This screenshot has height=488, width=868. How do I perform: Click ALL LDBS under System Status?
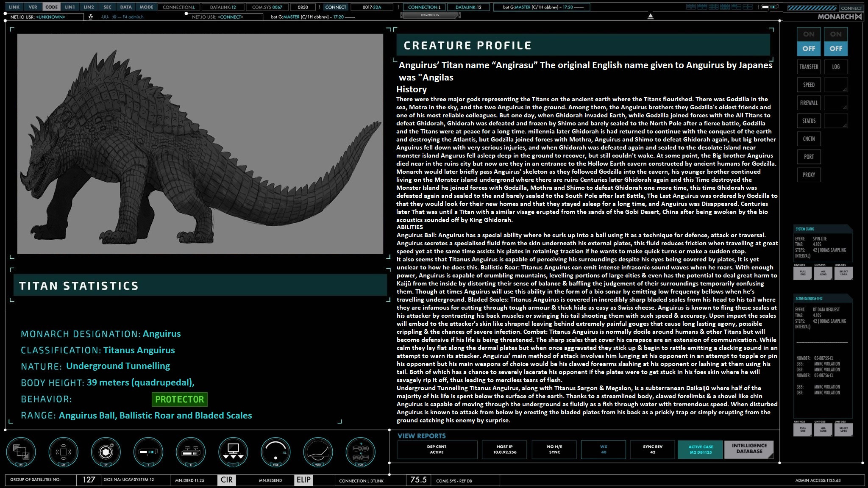tap(823, 273)
